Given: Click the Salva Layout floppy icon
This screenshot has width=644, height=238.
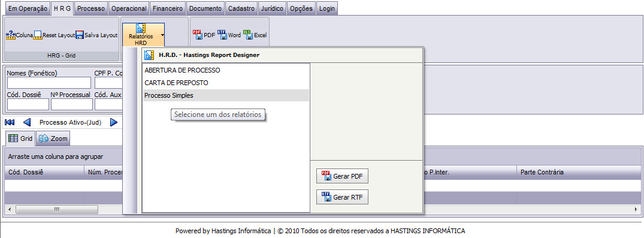Looking at the screenshot, I should 80,35.
